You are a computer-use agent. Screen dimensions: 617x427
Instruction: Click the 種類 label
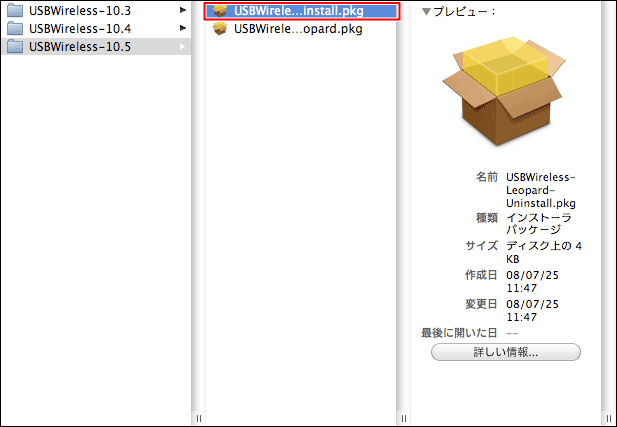click(487, 218)
